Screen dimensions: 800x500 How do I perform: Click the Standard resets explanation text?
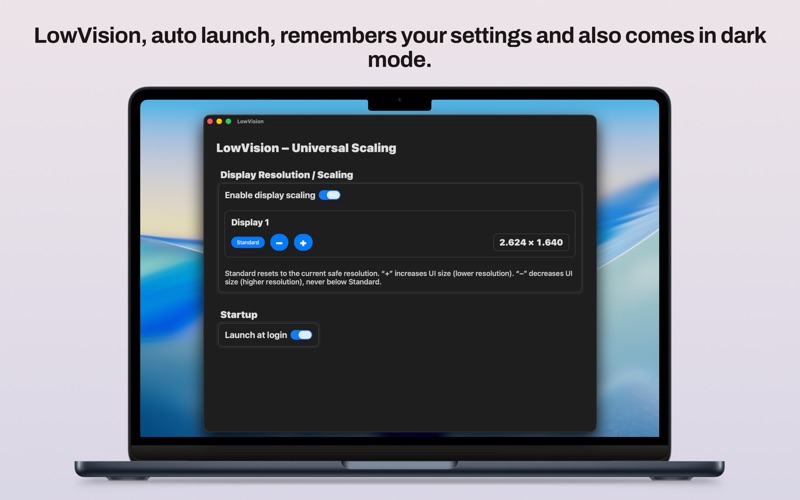(398, 278)
